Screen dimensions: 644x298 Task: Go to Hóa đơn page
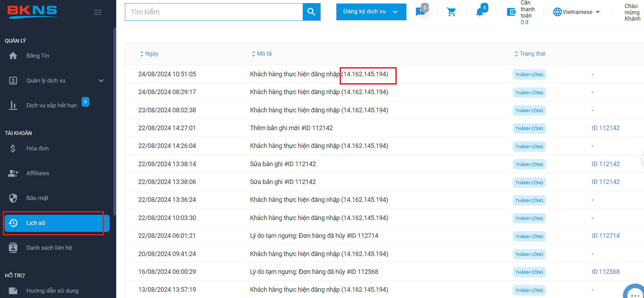[37, 148]
